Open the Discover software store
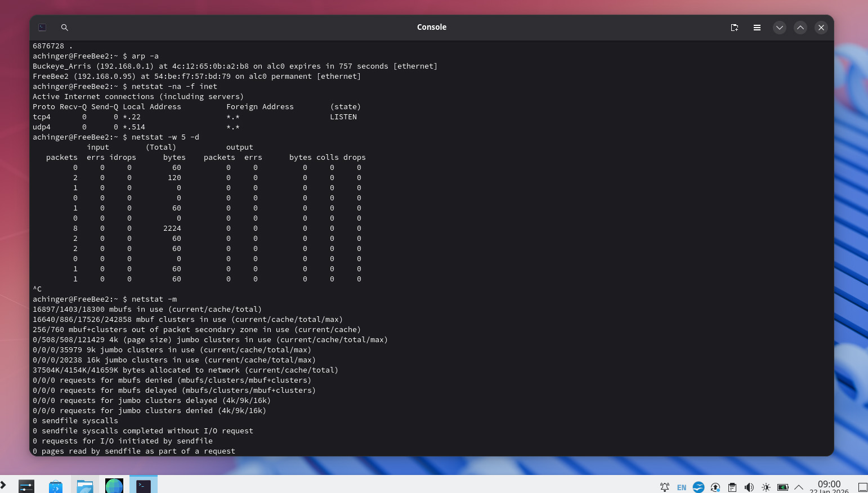 (55, 486)
